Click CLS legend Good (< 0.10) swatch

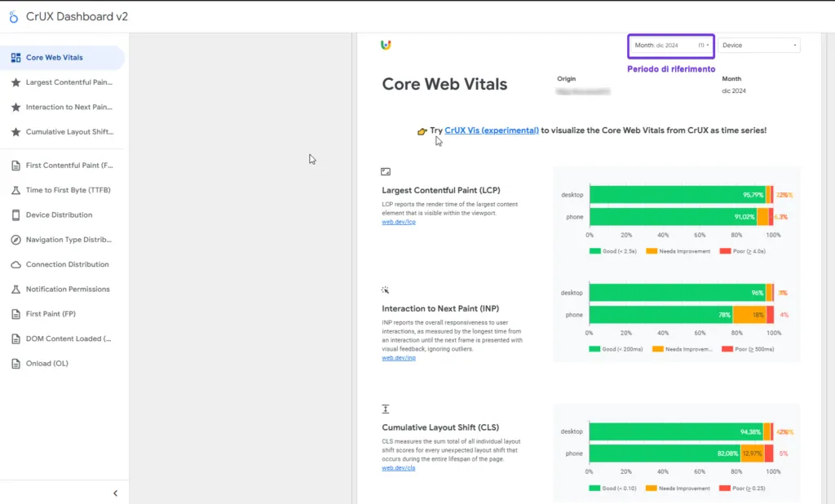(594, 488)
